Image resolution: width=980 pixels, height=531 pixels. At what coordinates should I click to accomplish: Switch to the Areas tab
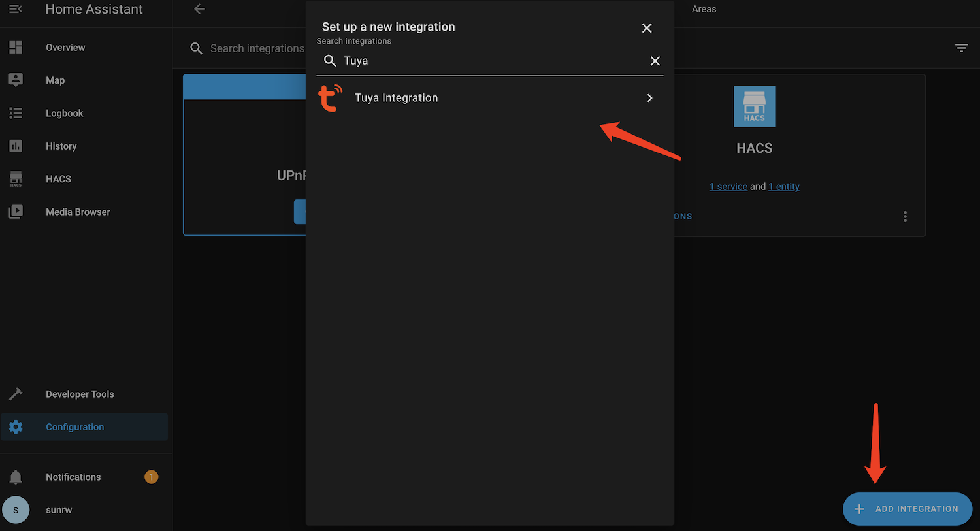(704, 9)
